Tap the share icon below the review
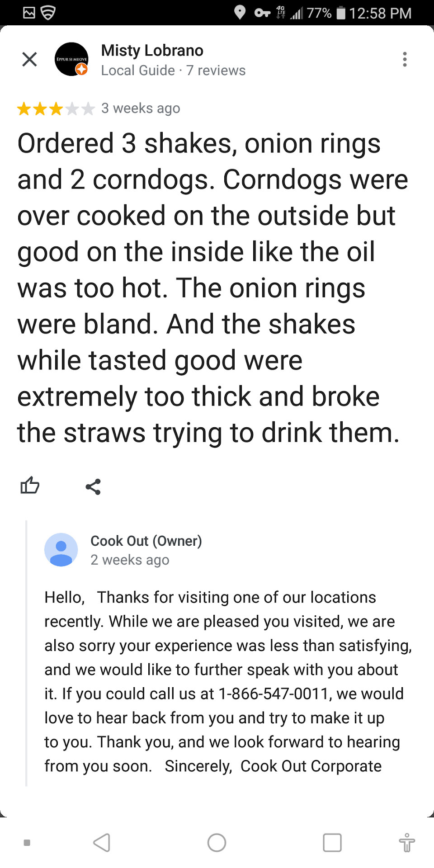The height and width of the screenshot is (868, 434). (93, 487)
